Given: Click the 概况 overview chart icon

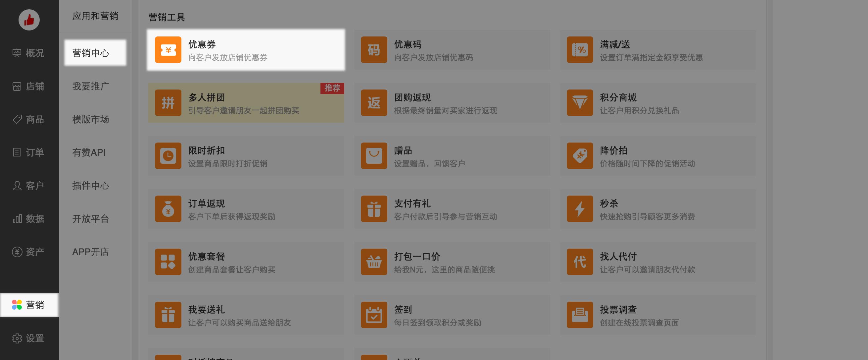Looking at the screenshot, I should 17,53.
